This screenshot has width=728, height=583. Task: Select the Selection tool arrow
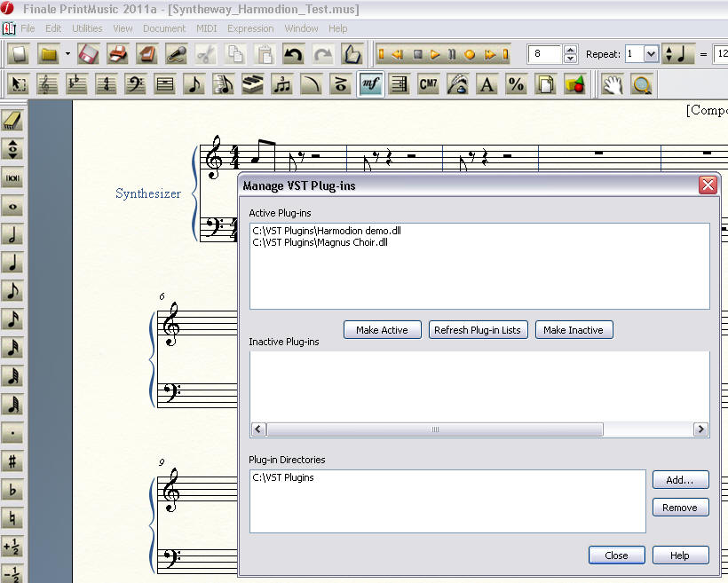point(19,84)
